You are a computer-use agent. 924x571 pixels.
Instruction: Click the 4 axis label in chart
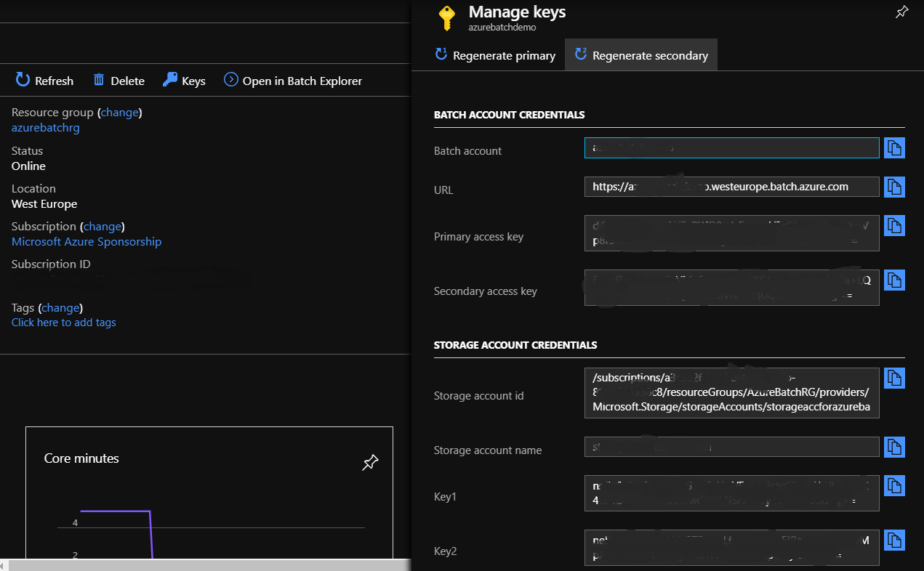pos(75,523)
